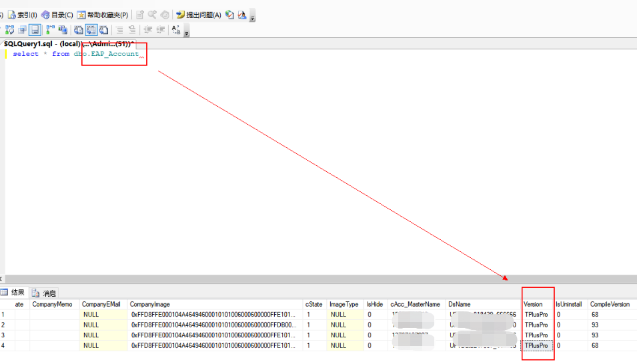
Task: Click the Version column header
Action: pyautogui.click(x=533, y=304)
